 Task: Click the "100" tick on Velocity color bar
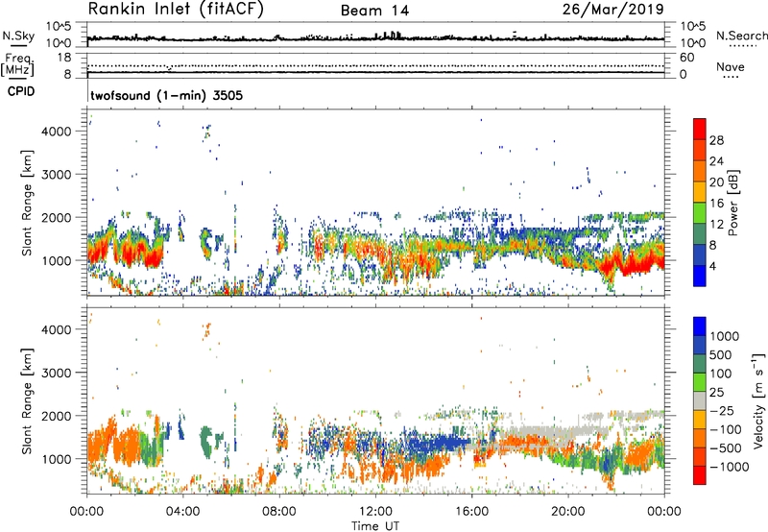[719, 374]
